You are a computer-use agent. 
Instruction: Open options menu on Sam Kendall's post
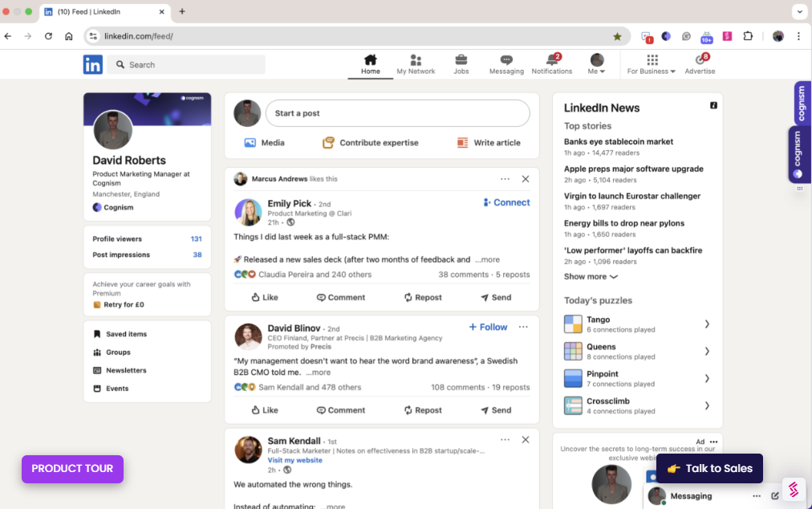(x=505, y=439)
